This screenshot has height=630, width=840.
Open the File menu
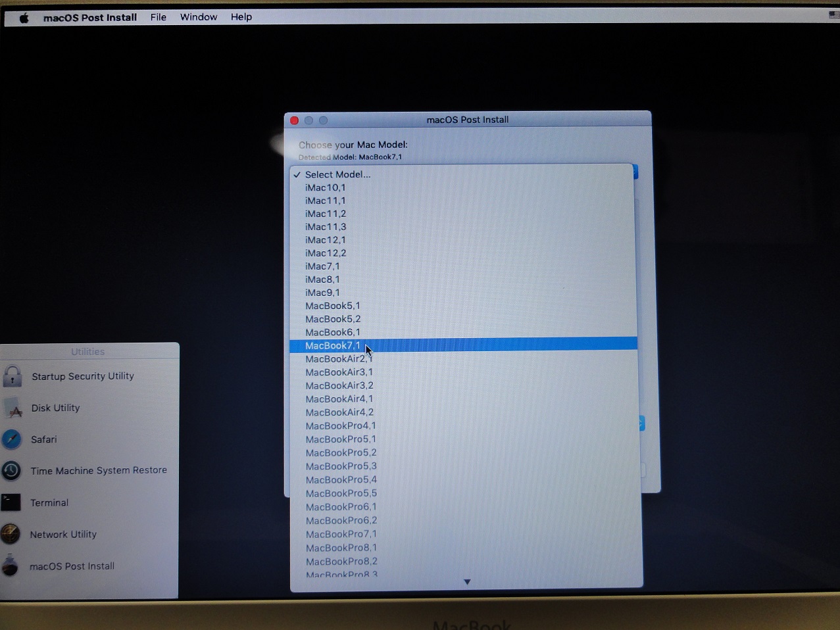[159, 17]
